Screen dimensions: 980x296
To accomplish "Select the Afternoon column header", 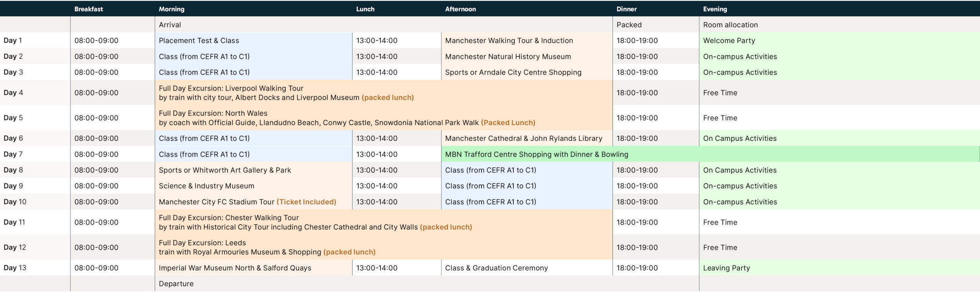I will pyautogui.click(x=460, y=9).
